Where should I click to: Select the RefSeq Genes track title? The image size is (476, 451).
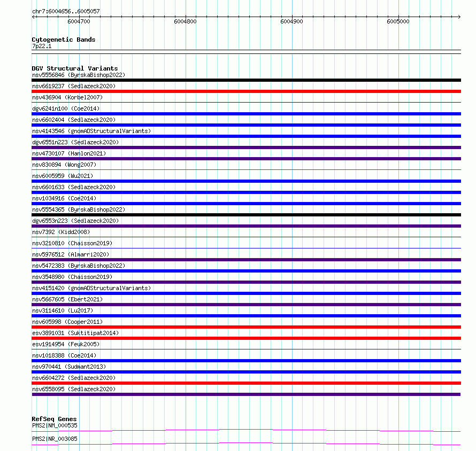pyautogui.click(x=54, y=419)
